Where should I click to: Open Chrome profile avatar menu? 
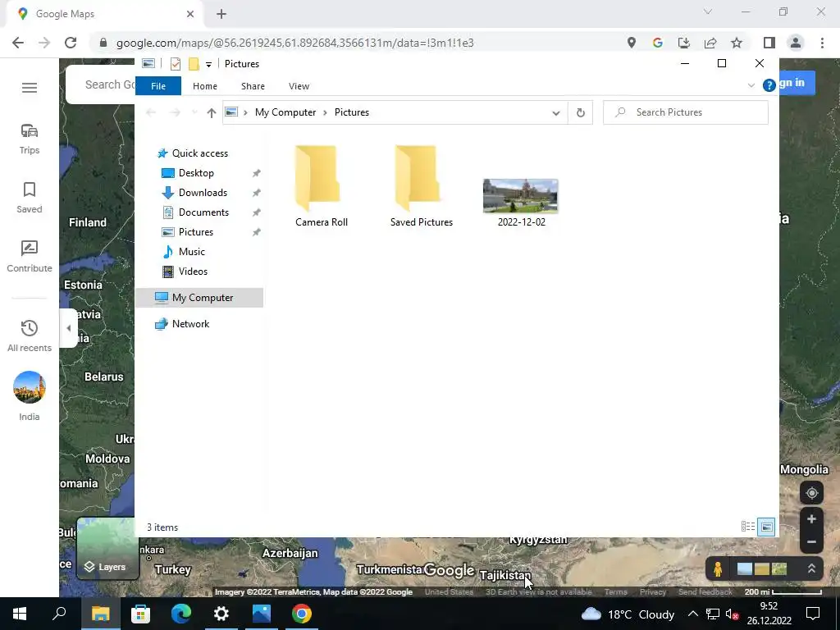click(x=796, y=43)
